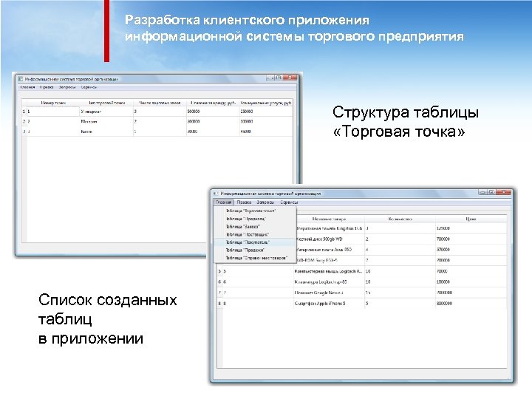Viewport: 532px width, 399px height.
Task: Choose Таблица "Поставщик" from the dropdown menu
Action: pyautogui.click(x=255, y=234)
